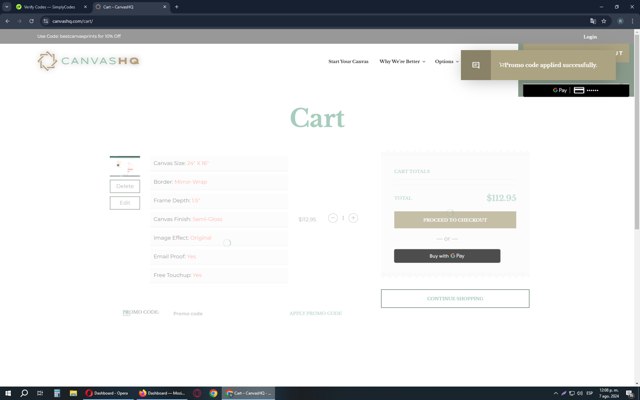The image size is (640, 400).
Task: Click the Frame Depth row
Action: coord(219,200)
